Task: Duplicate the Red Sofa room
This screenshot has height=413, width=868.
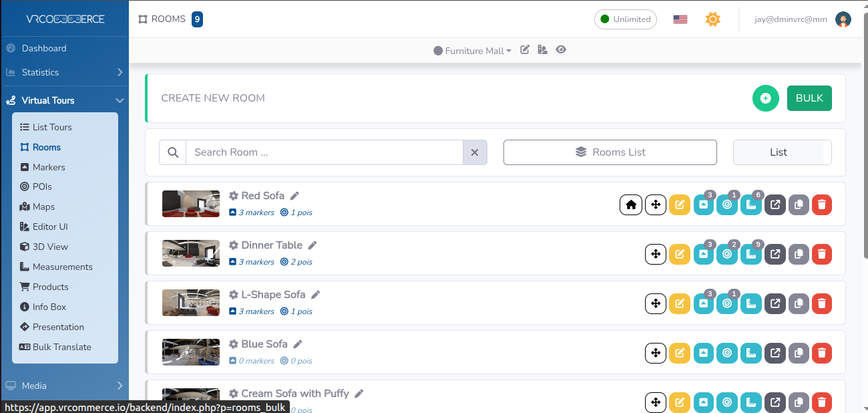Action: 799,205
